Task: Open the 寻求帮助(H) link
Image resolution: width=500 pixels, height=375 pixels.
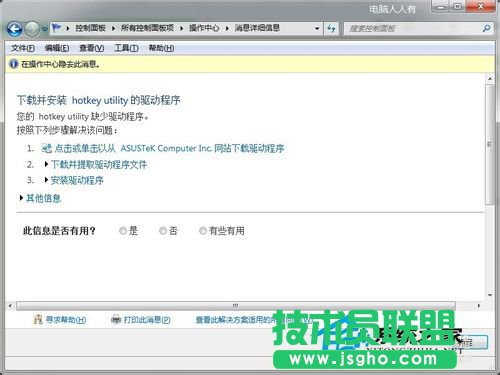Action: pos(66,320)
